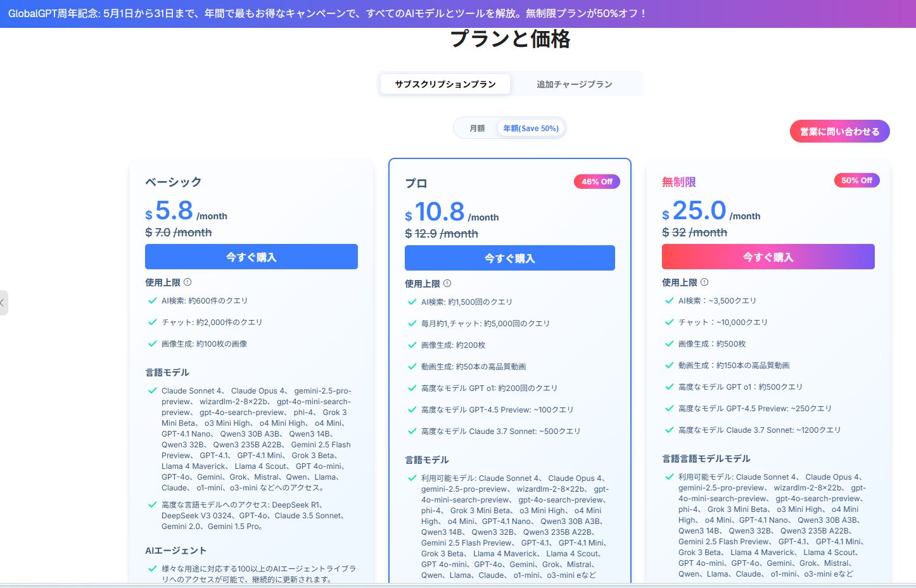Click the 46% Off badge

[597, 181]
